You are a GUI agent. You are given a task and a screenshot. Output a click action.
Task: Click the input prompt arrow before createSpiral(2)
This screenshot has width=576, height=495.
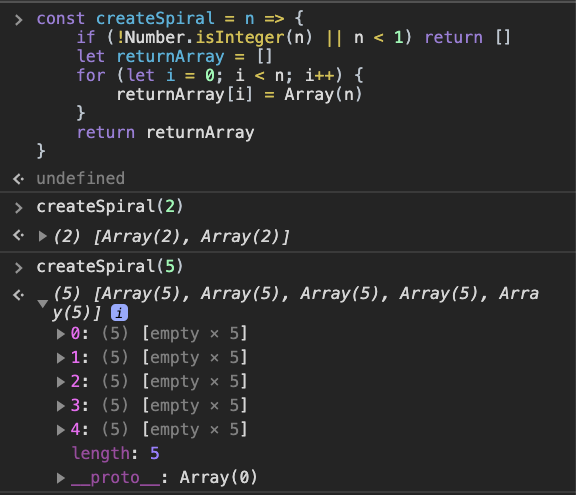click(x=19, y=207)
